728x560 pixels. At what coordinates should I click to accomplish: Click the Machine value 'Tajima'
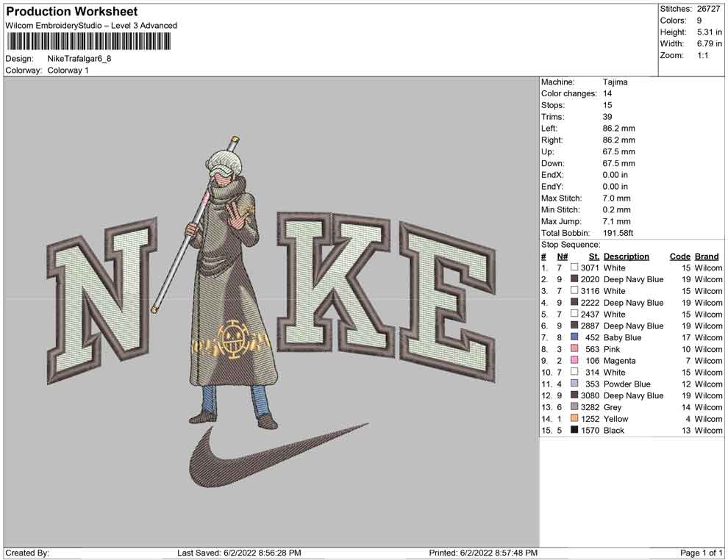615,82
